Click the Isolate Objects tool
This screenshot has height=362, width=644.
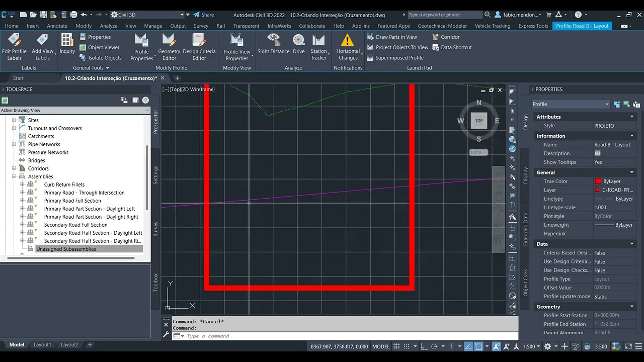point(100,58)
